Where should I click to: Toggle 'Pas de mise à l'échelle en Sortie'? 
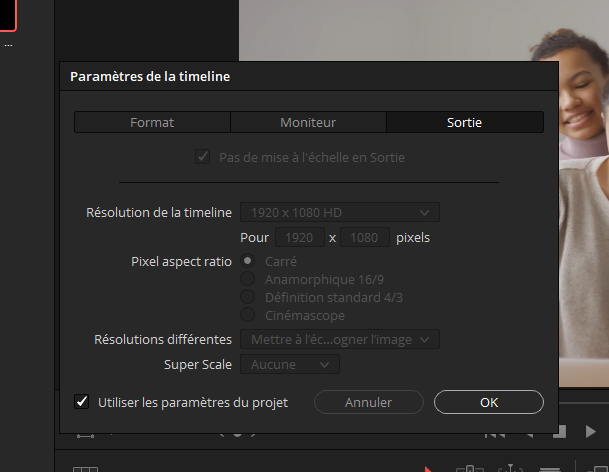click(x=203, y=157)
